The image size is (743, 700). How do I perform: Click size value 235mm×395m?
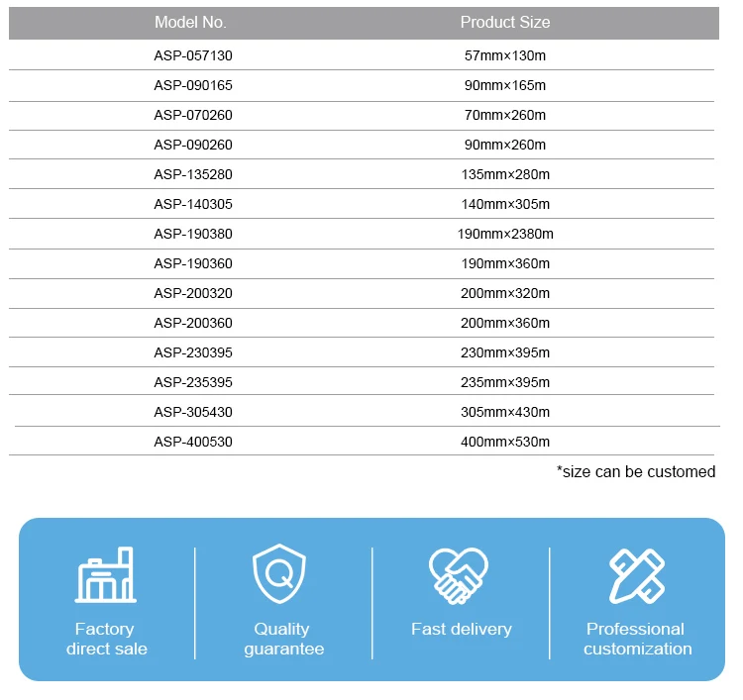coord(505,382)
